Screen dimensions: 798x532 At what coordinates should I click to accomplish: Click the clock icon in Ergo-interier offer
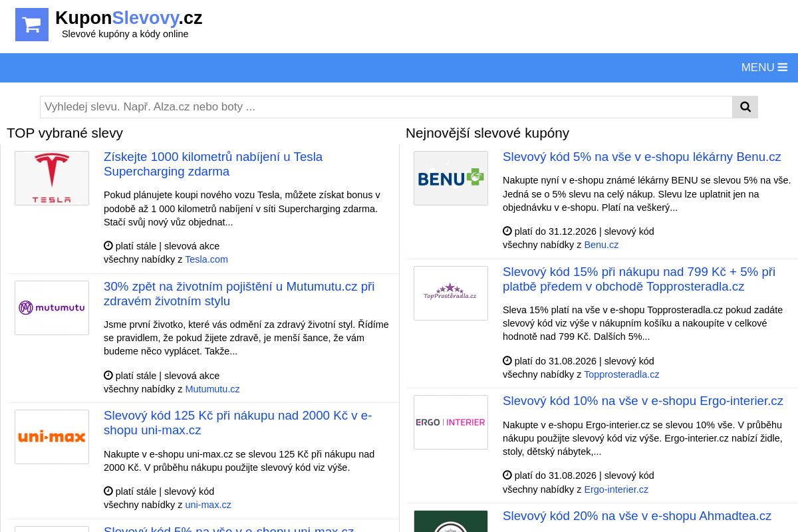tap(507, 475)
